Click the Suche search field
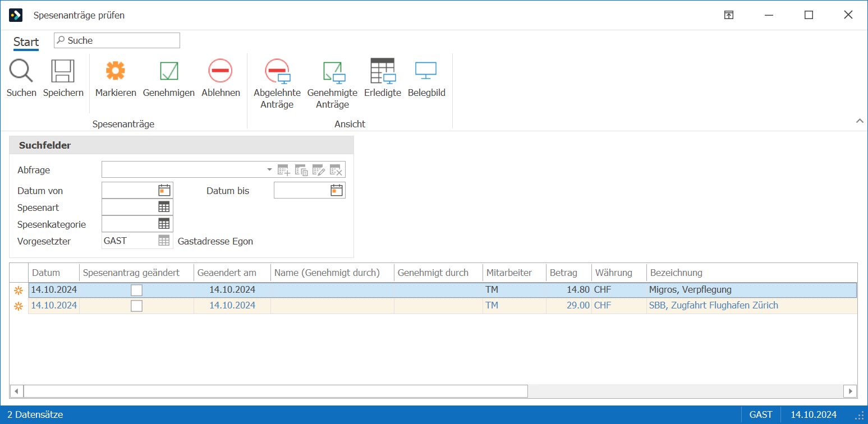 pos(117,40)
